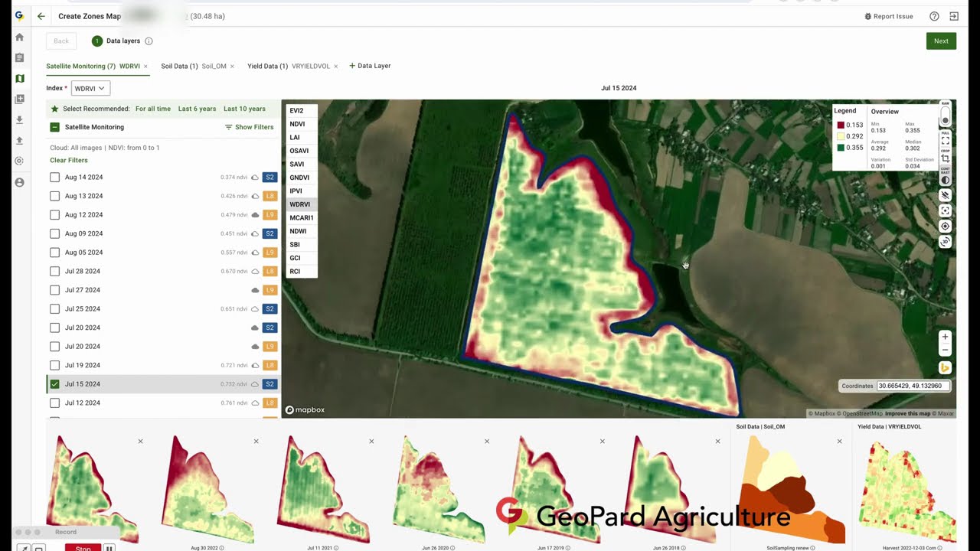Select the CROP map tool

tap(946, 156)
